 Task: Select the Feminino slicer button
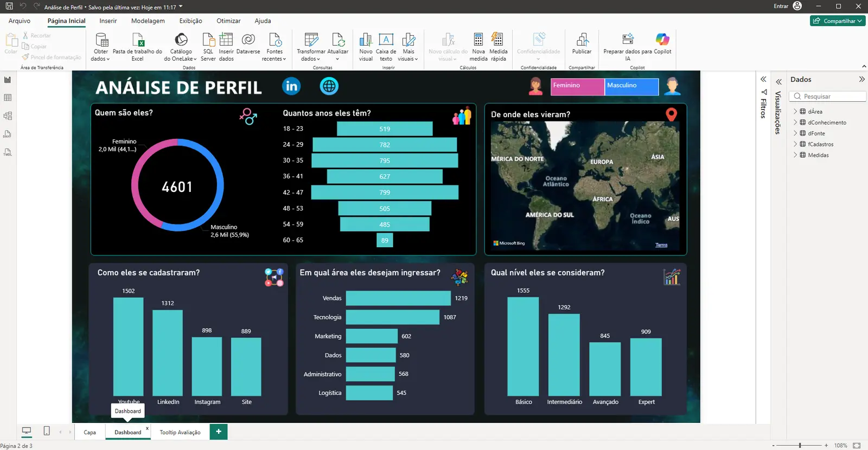pyautogui.click(x=577, y=87)
